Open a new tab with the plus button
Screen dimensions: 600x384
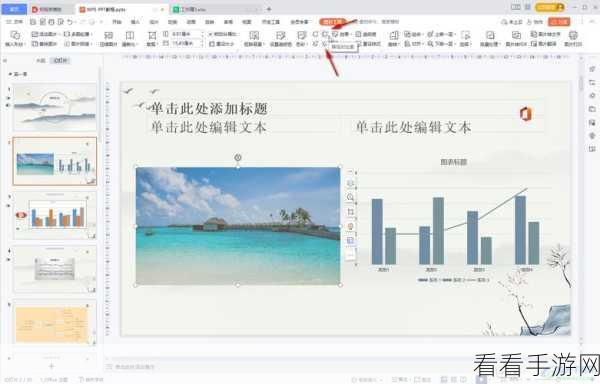pos(269,9)
